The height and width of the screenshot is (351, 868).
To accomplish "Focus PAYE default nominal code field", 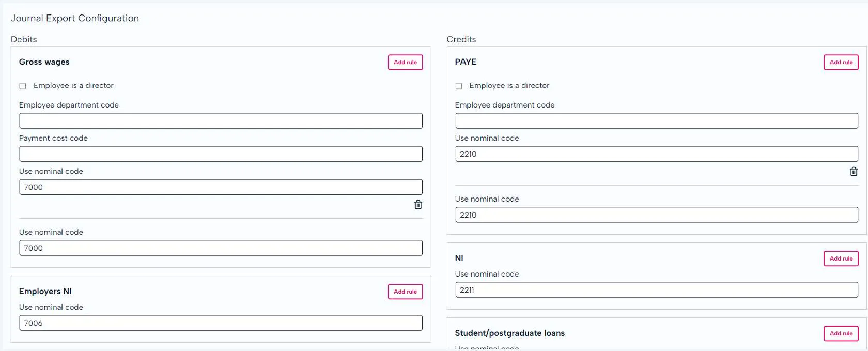I will [656, 215].
